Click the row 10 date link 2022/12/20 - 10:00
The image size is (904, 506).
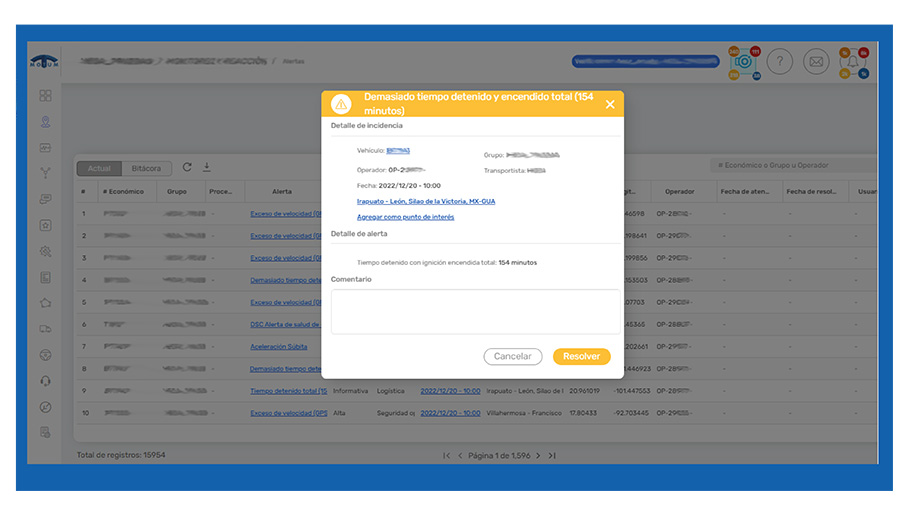pyautogui.click(x=450, y=413)
